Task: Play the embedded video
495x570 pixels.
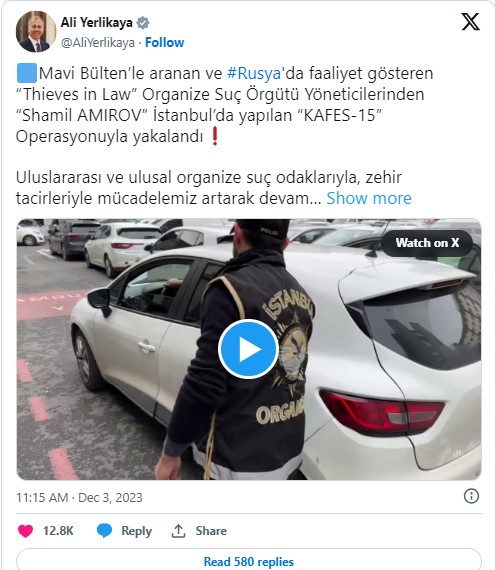Action: tap(248, 349)
